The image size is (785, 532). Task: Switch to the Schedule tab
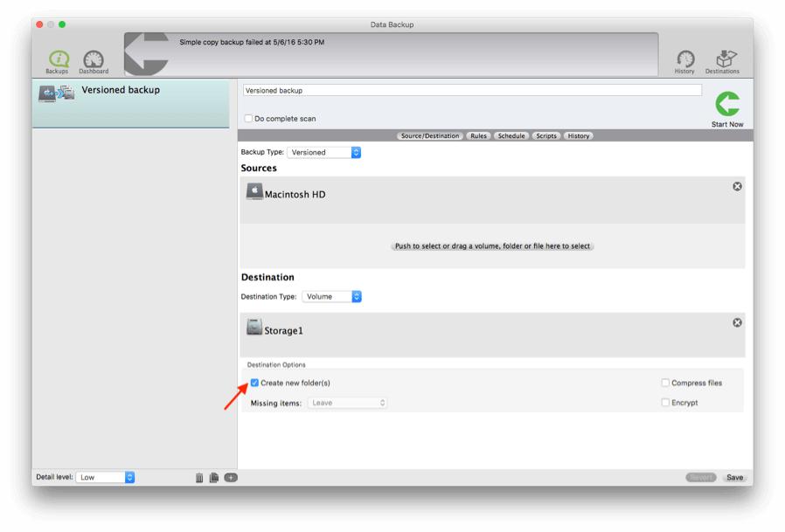510,135
